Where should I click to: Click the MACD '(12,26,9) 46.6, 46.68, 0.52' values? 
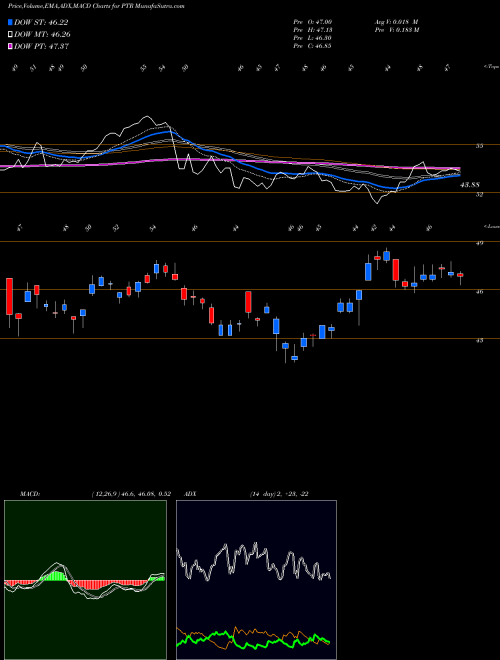click(131, 494)
